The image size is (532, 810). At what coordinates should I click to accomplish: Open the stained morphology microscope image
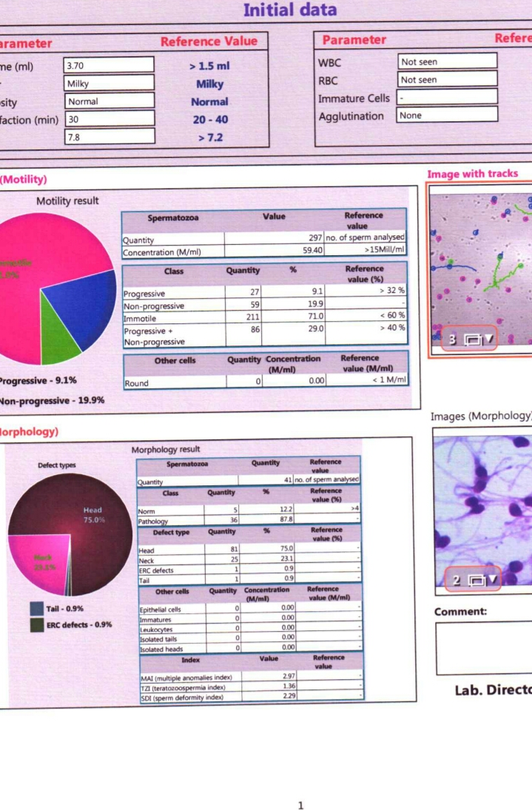483,511
